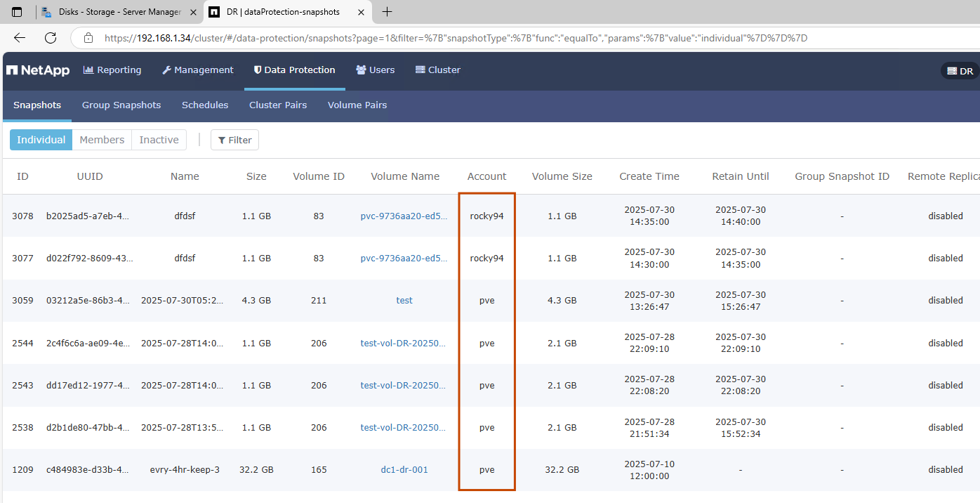Open a new browser tab with plus
Screen dimensions: 980x503
click(387, 12)
